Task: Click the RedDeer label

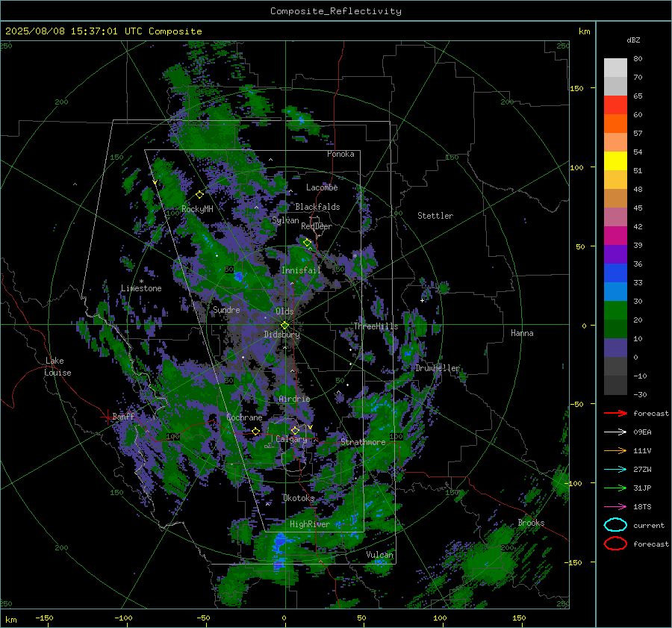Action: 317,226
